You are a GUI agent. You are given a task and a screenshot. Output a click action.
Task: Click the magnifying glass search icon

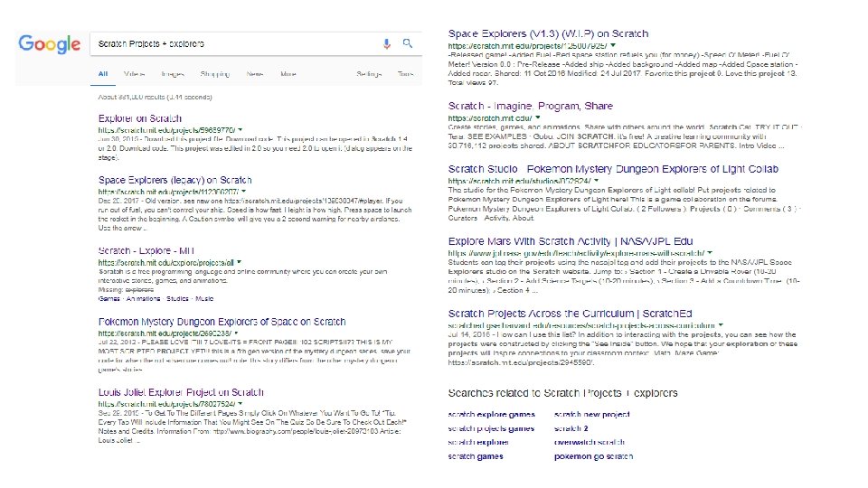[408, 43]
